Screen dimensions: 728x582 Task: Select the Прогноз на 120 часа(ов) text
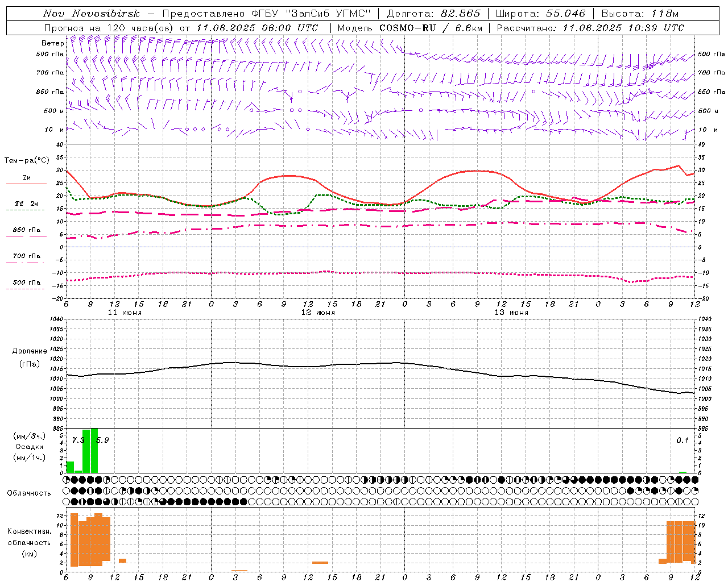coord(110,28)
